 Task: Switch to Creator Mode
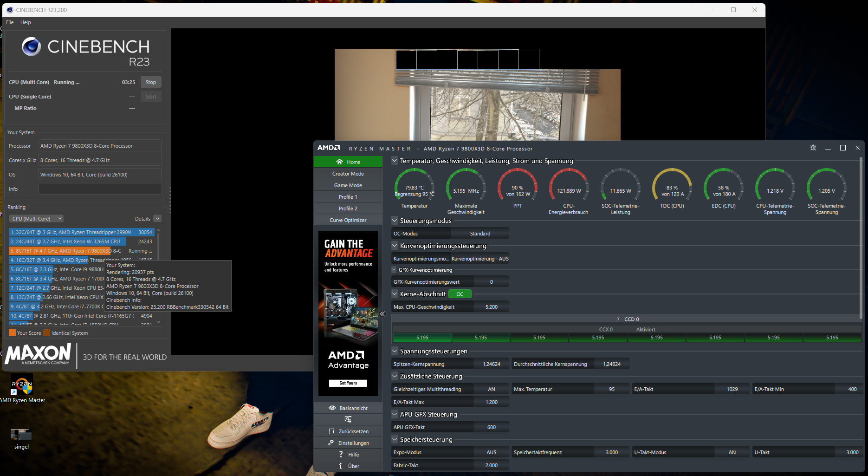click(348, 174)
